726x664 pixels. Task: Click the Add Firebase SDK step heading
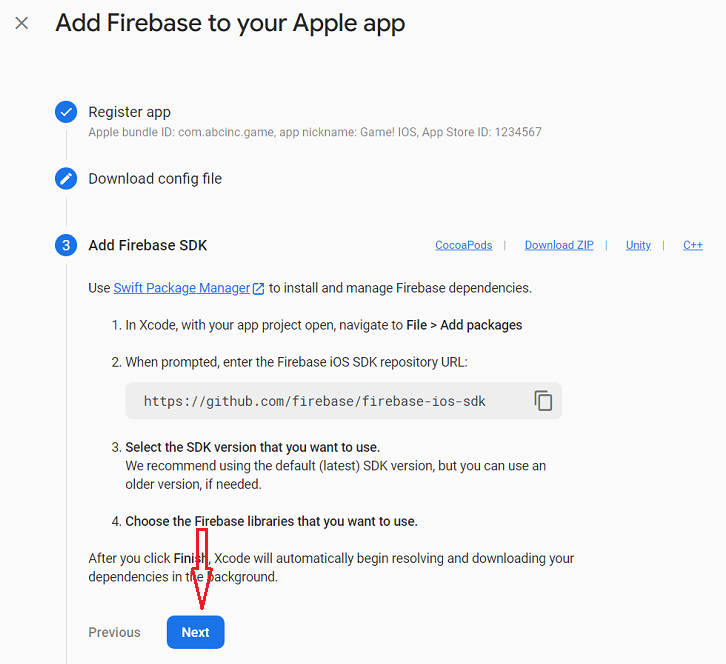(147, 245)
